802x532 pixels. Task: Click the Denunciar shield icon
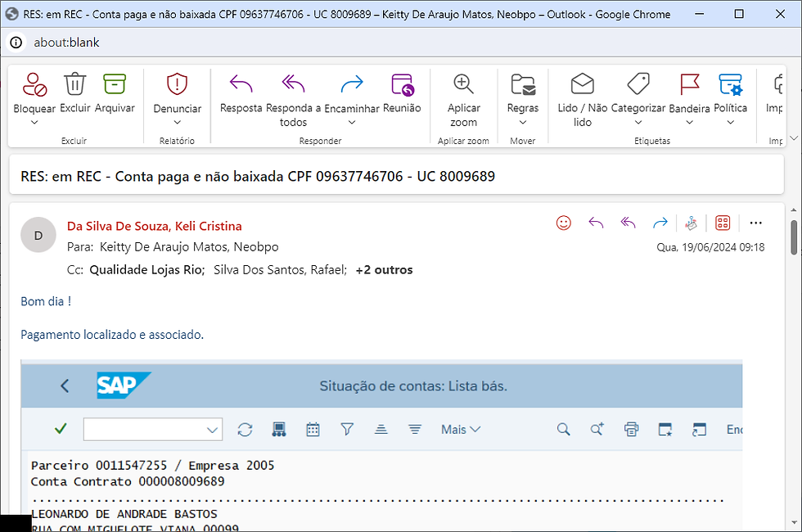(177, 83)
